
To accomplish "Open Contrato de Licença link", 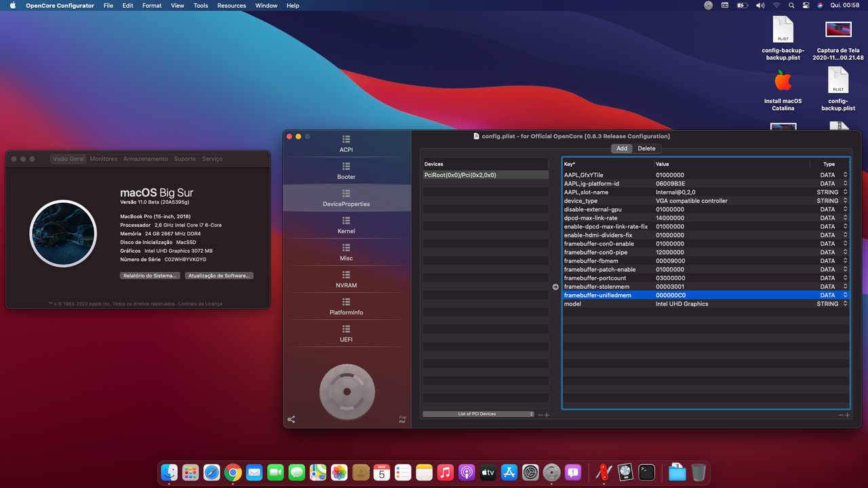I will pos(200,304).
